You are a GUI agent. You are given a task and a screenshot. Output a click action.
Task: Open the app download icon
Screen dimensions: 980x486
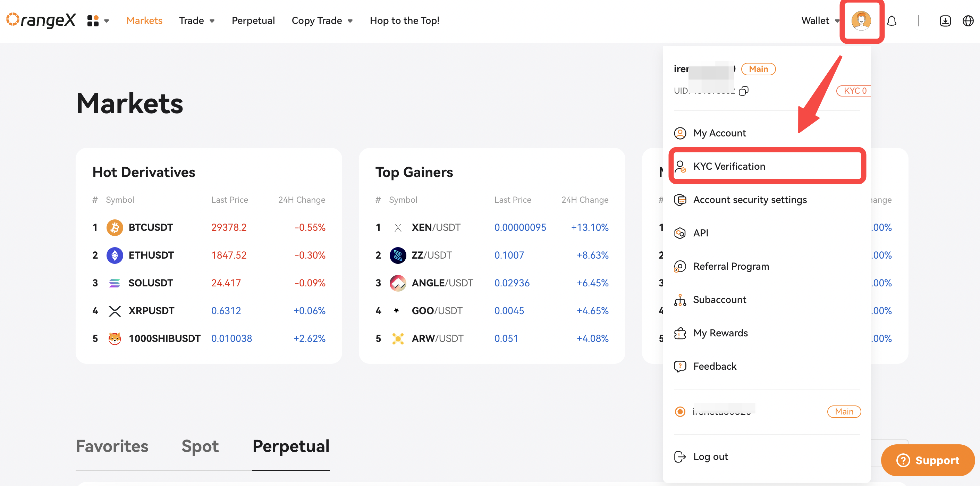click(x=945, y=20)
